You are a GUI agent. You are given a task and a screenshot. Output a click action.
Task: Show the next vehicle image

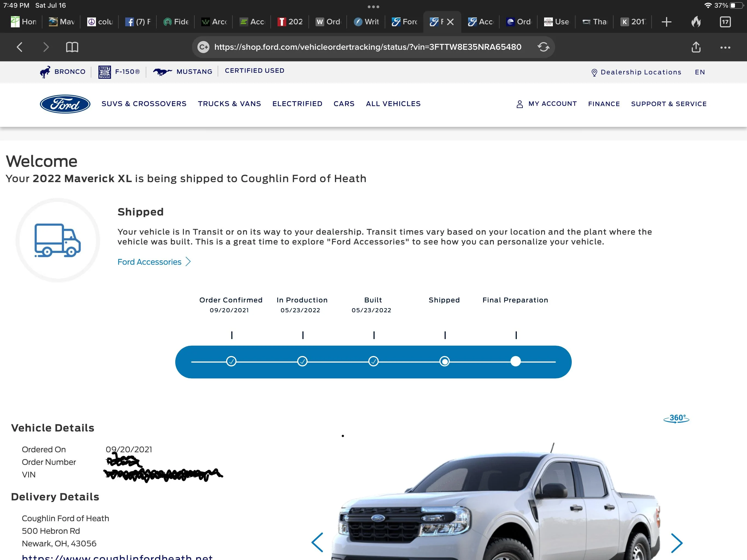pos(676,543)
